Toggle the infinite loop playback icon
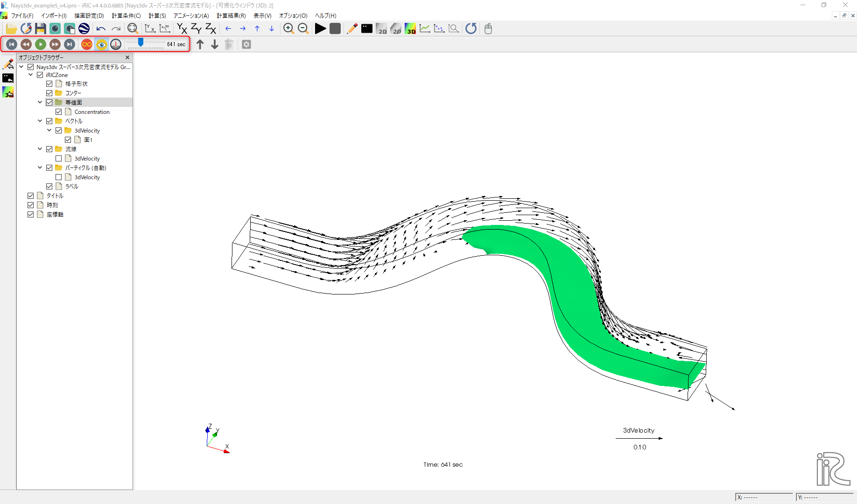Viewport: 857px width, 504px height. tap(87, 44)
